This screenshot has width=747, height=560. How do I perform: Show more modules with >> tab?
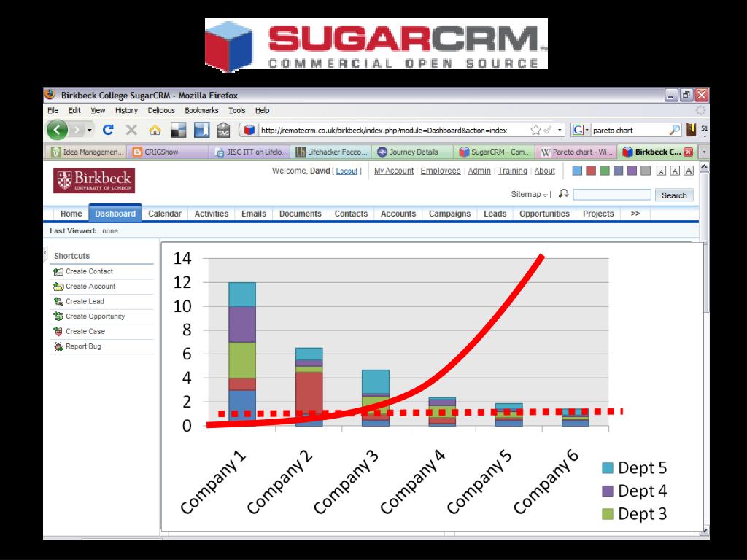pos(635,214)
